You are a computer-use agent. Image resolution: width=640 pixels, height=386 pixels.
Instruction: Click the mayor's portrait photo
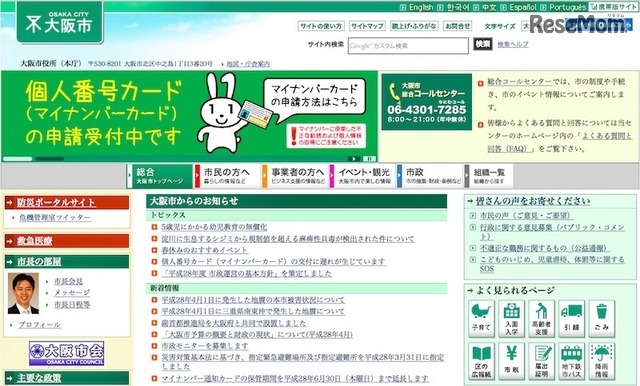pos(23,294)
